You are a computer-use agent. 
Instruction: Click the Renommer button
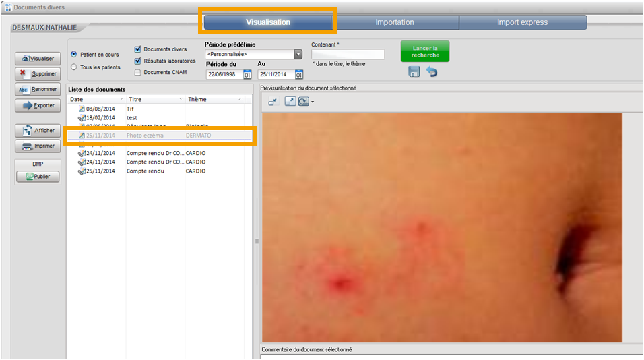[x=38, y=89]
